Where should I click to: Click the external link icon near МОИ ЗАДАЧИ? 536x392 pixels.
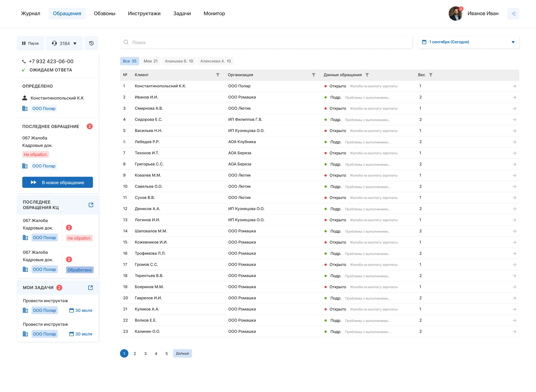click(x=90, y=288)
